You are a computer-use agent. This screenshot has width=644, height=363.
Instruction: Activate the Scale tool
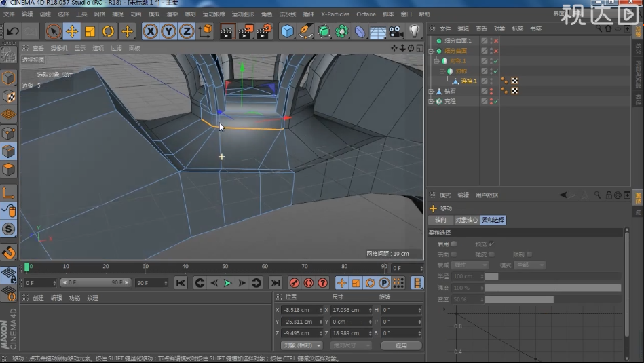pos(90,31)
